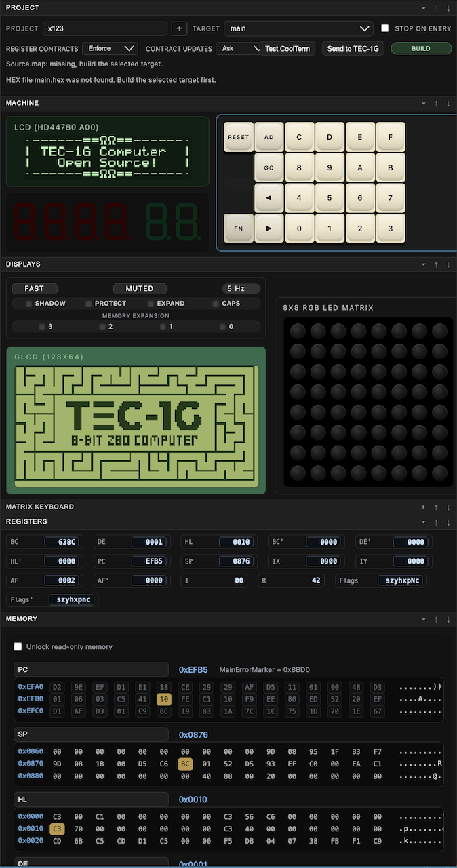The height and width of the screenshot is (868, 457).
Task: Move the Project panel down
Action: pos(448,7)
